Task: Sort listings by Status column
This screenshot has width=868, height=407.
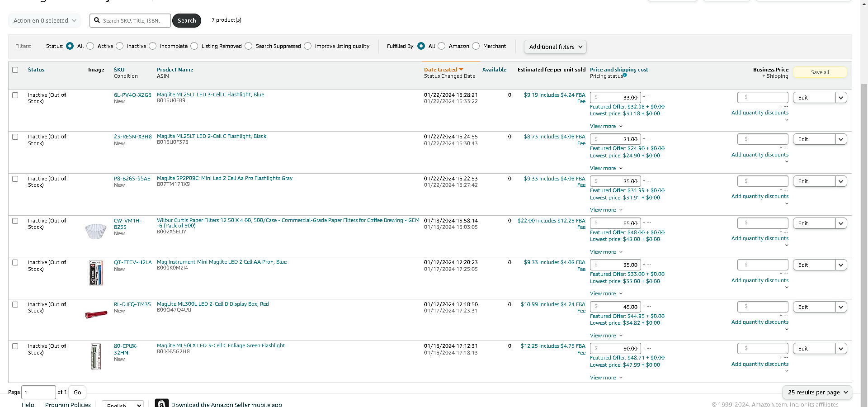Action: pyautogui.click(x=36, y=70)
